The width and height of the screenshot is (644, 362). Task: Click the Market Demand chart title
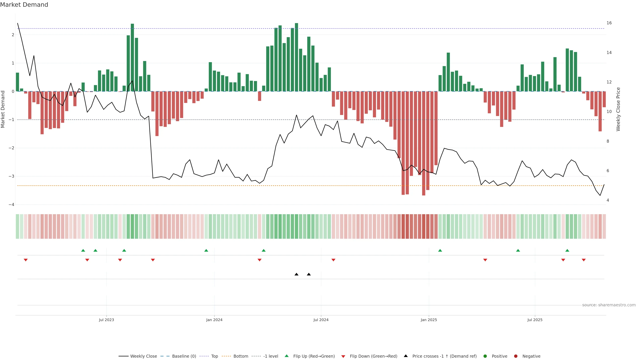click(24, 5)
